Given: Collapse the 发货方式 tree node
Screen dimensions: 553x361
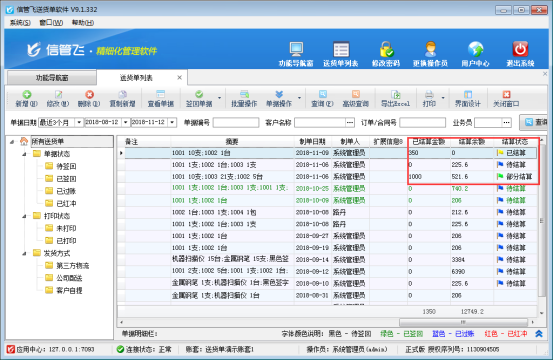Looking at the screenshot, I should pos(24,253).
